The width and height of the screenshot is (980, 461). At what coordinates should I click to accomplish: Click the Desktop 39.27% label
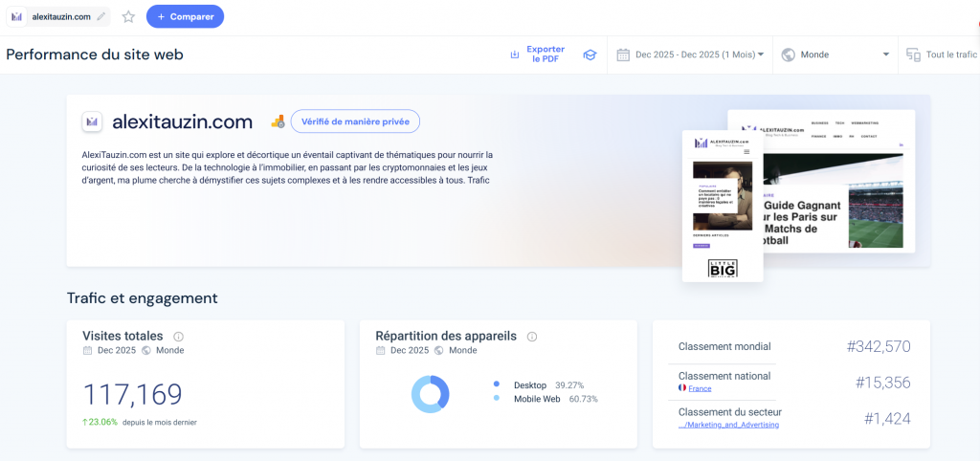pyautogui.click(x=548, y=384)
